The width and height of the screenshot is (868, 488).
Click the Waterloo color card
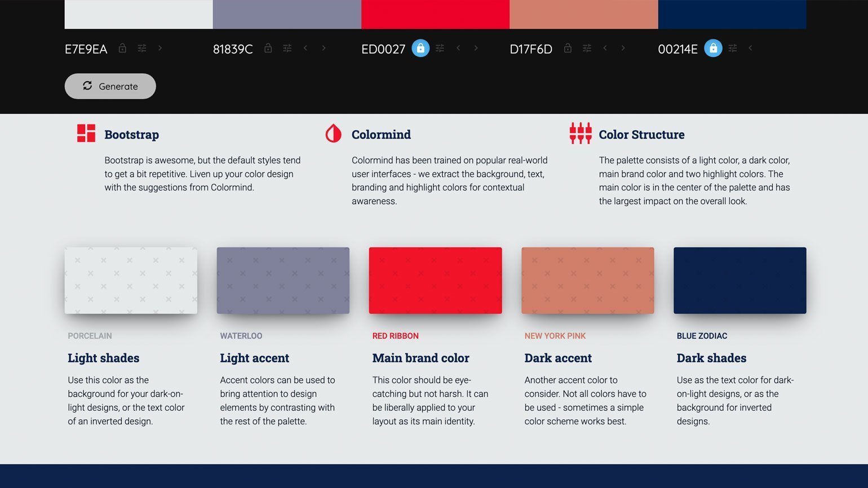coord(283,281)
